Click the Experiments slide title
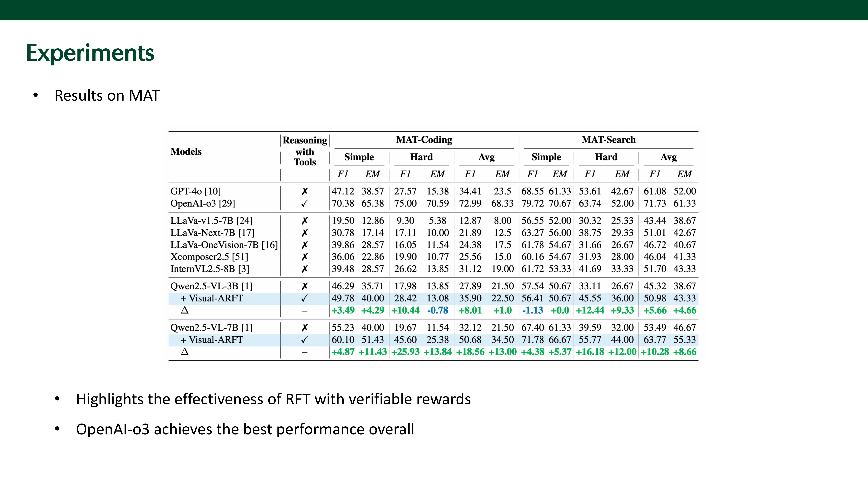This screenshot has width=868, height=488. [x=90, y=53]
